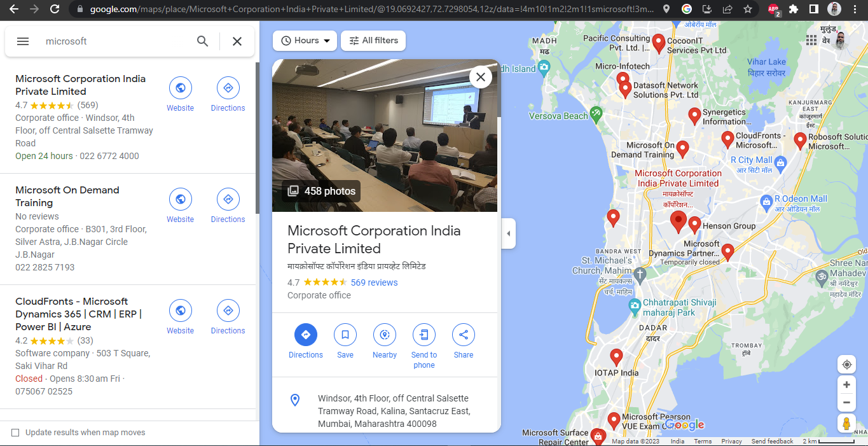The height and width of the screenshot is (446, 868).
Task: Zoom out on the map
Action: [x=846, y=403]
